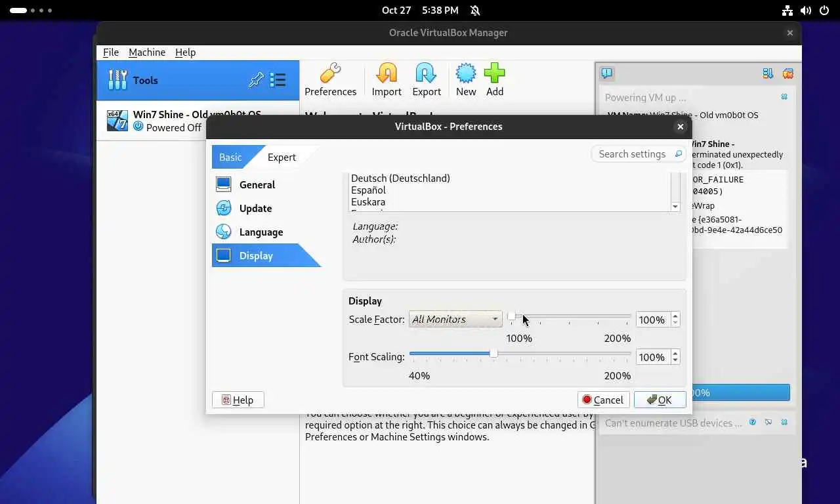Open the volume icon in top bar
Viewport: 840px width, 504px height.
(806, 10)
